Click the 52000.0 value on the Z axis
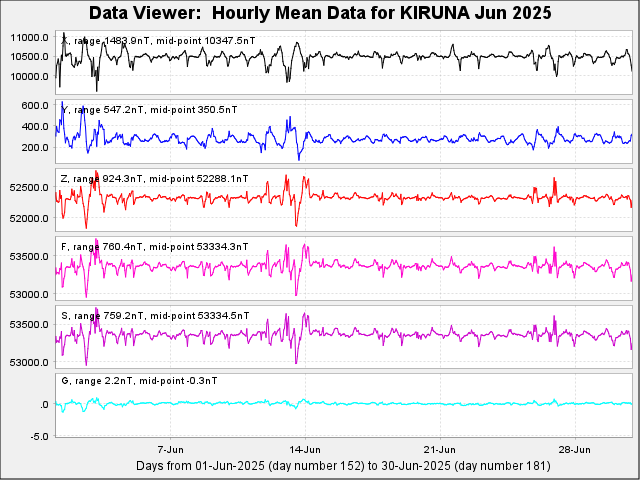The height and width of the screenshot is (480, 640). (x=29, y=218)
